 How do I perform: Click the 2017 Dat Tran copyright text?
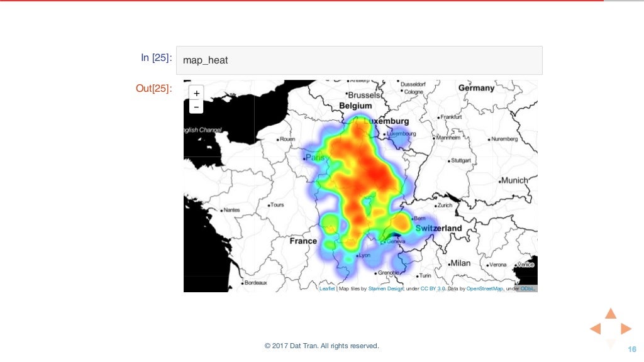[321, 346]
